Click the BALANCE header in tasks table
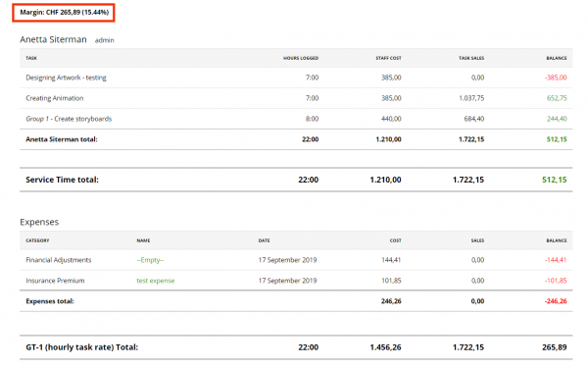The height and width of the screenshot is (368, 588). click(x=557, y=58)
